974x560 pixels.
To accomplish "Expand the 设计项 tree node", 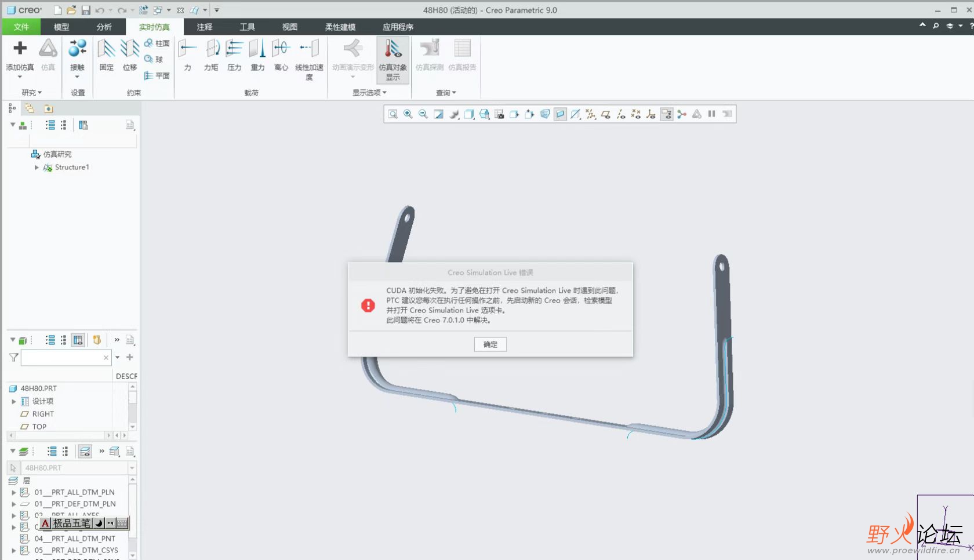I will [x=14, y=401].
